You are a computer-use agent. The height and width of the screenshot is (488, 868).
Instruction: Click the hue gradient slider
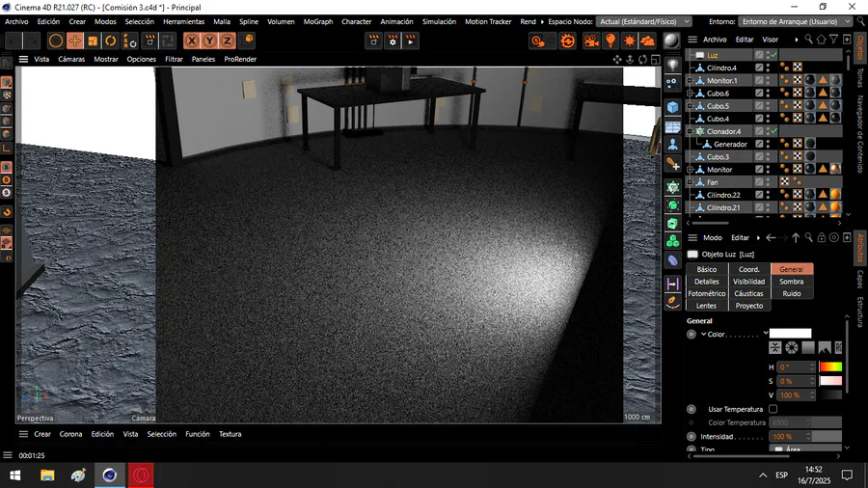[830, 366]
